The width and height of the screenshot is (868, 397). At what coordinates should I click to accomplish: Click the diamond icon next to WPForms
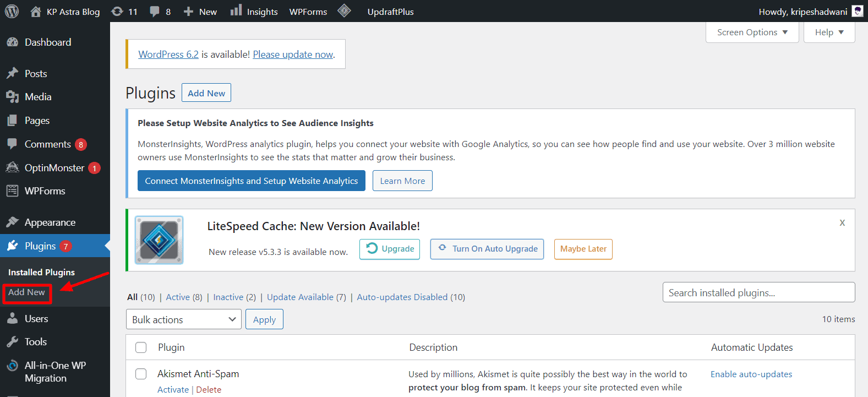click(345, 10)
